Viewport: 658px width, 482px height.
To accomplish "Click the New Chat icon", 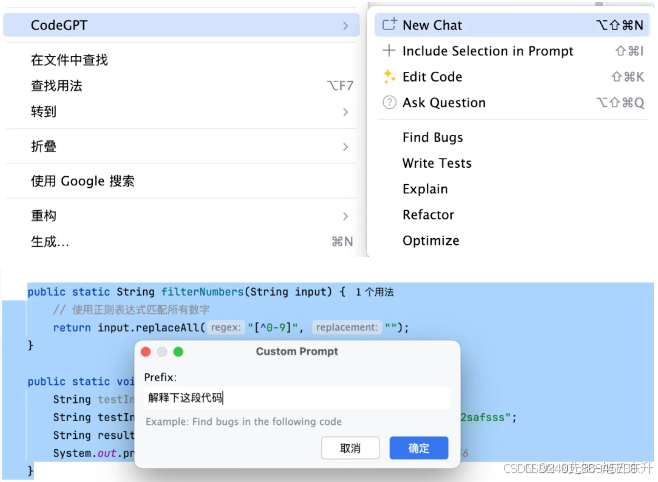I will pos(389,24).
